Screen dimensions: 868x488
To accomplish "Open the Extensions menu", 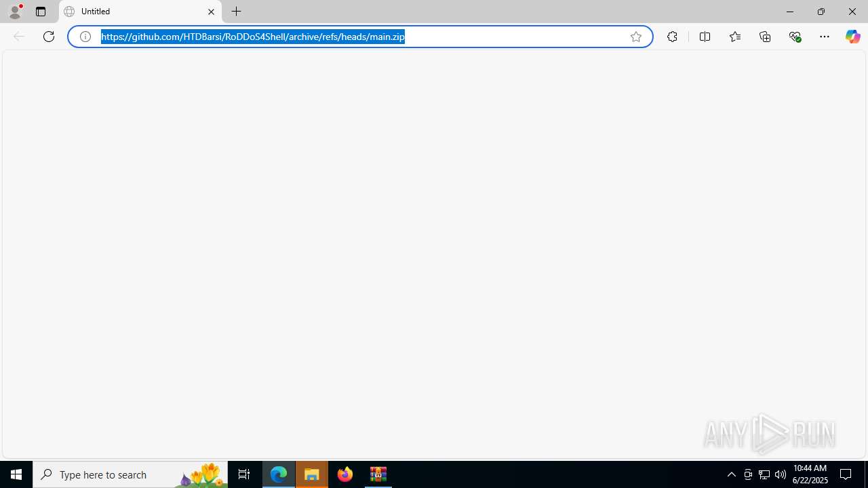I will [x=672, y=37].
